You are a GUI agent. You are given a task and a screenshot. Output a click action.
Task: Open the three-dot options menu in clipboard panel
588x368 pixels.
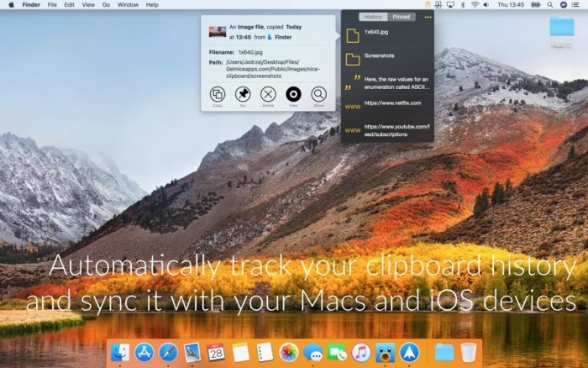point(428,18)
